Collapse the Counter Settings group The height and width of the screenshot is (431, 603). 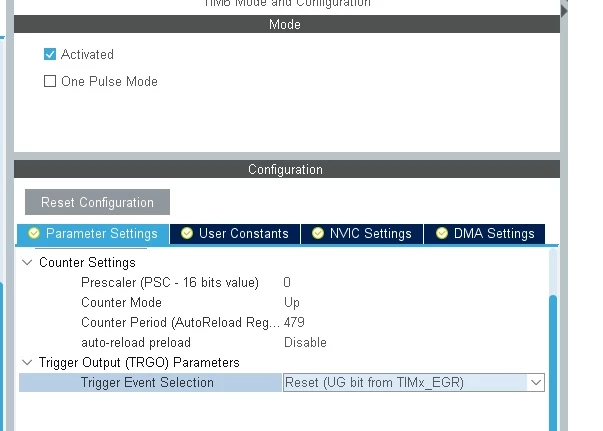coord(27,263)
